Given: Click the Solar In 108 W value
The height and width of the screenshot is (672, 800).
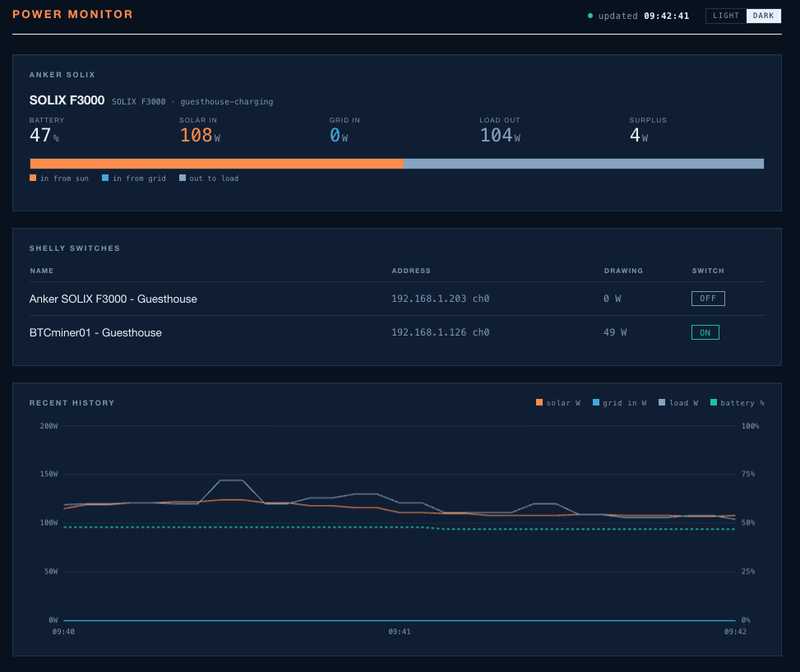Looking at the screenshot, I should 200,135.
